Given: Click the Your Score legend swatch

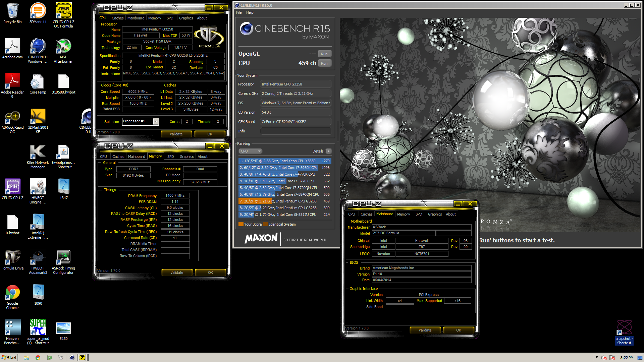Looking at the screenshot, I should 241,224.
